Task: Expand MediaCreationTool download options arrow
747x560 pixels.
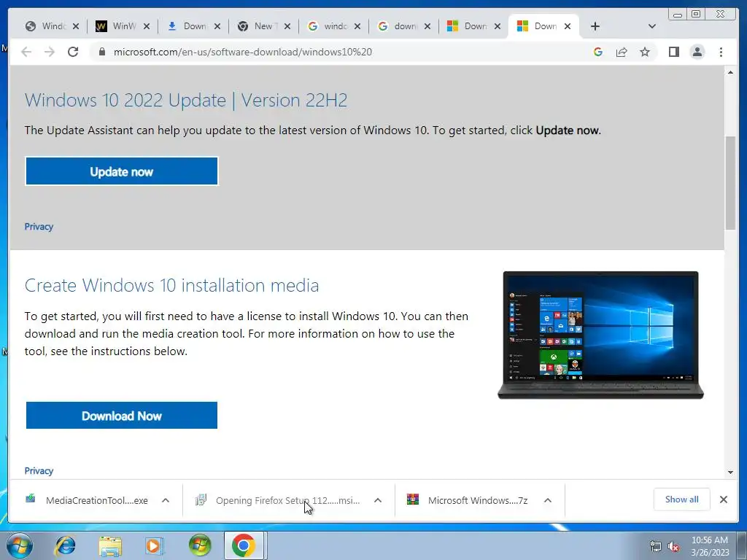Action: pyautogui.click(x=166, y=500)
